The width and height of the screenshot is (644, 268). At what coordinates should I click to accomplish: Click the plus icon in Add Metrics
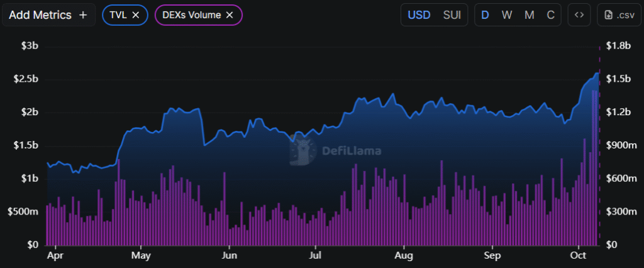pos(83,14)
